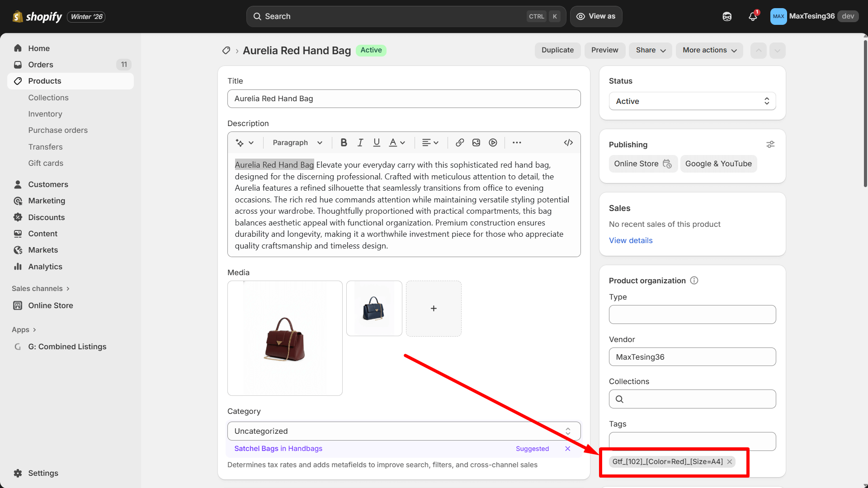
Task: Apply italic formatting to the description text
Action: 360,142
